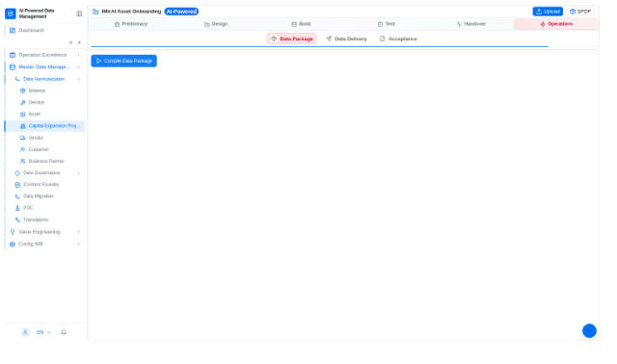Click the expand-all double chevron icon

pos(70,42)
